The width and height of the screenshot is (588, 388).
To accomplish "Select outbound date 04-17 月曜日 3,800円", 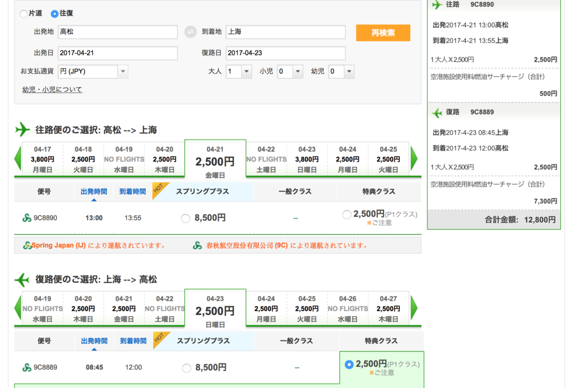I will point(42,160).
